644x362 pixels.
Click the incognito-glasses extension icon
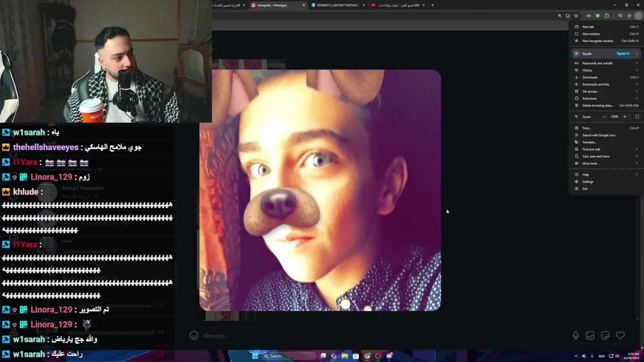pyautogui.click(x=589, y=16)
